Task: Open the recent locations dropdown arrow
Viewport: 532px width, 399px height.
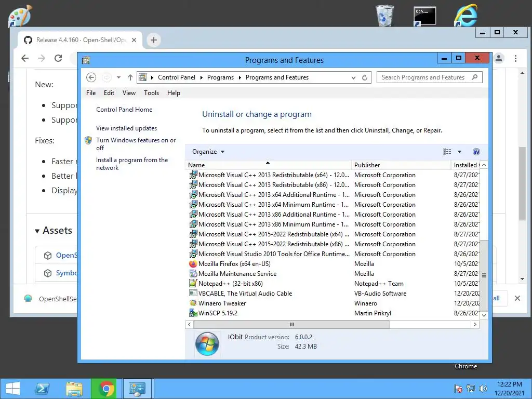Action: click(118, 77)
